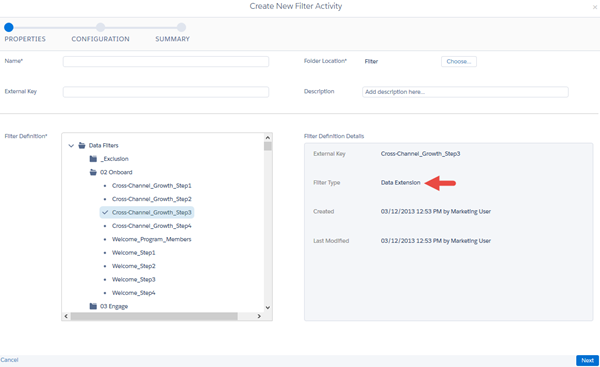Open the _Exclusion folder icon
600x367 pixels.
[93, 159]
